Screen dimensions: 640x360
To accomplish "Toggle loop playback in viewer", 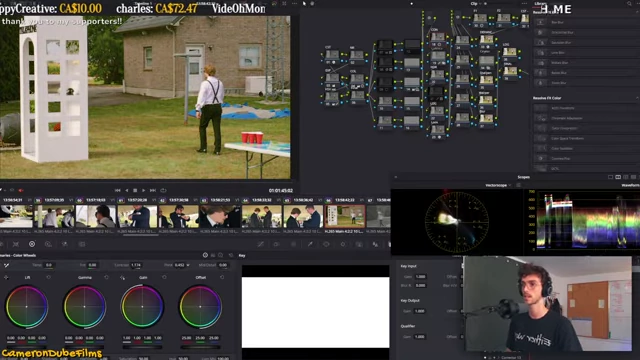I will pyautogui.click(x=163, y=190).
